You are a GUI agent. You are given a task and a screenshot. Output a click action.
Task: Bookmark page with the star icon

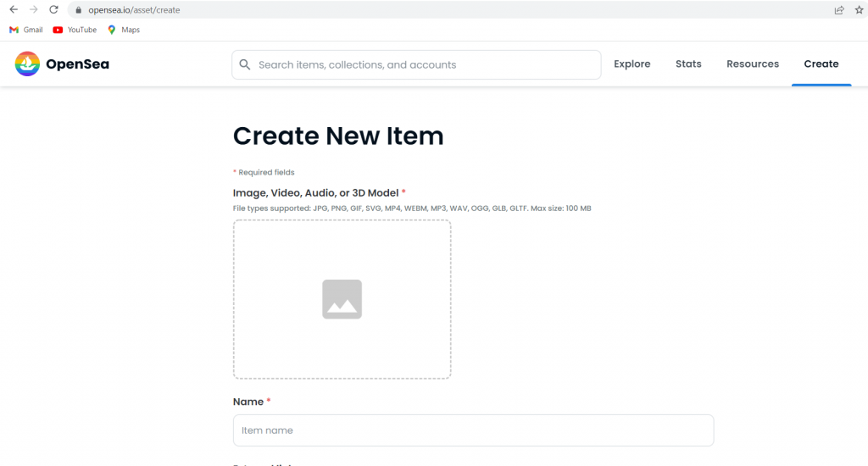pyautogui.click(x=860, y=10)
